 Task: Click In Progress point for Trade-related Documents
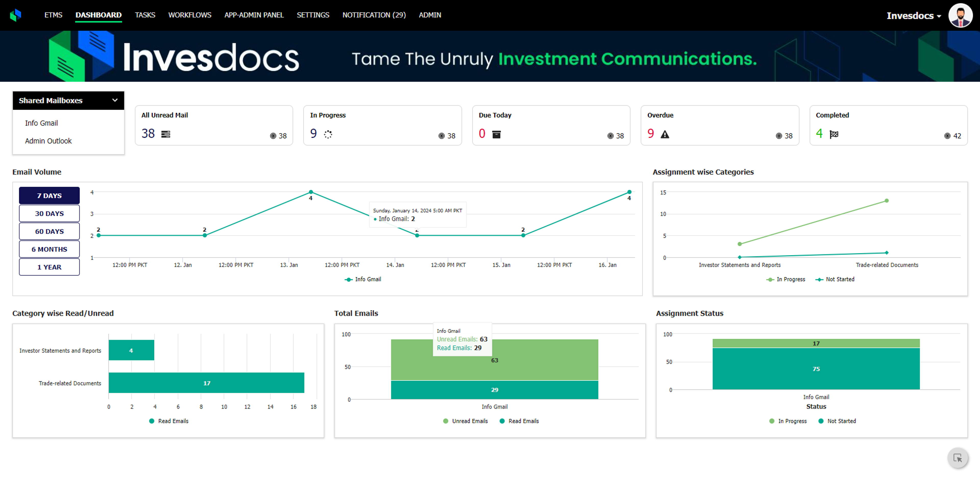886,201
